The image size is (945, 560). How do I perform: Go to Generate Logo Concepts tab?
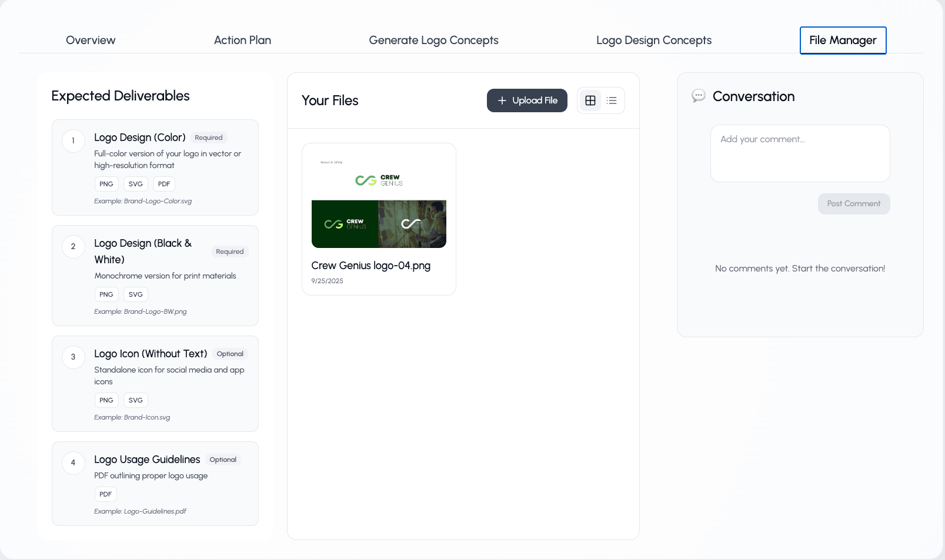click(433, 40)
